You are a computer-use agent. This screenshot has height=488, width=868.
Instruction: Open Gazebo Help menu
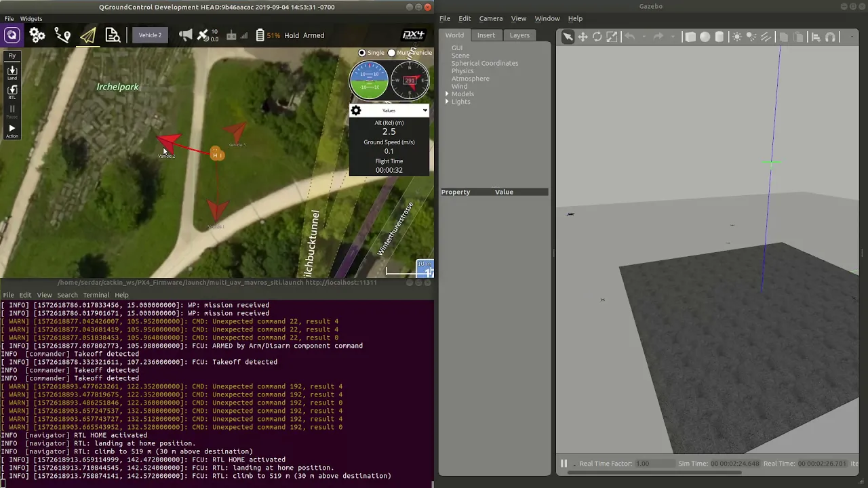coord(575,18)
